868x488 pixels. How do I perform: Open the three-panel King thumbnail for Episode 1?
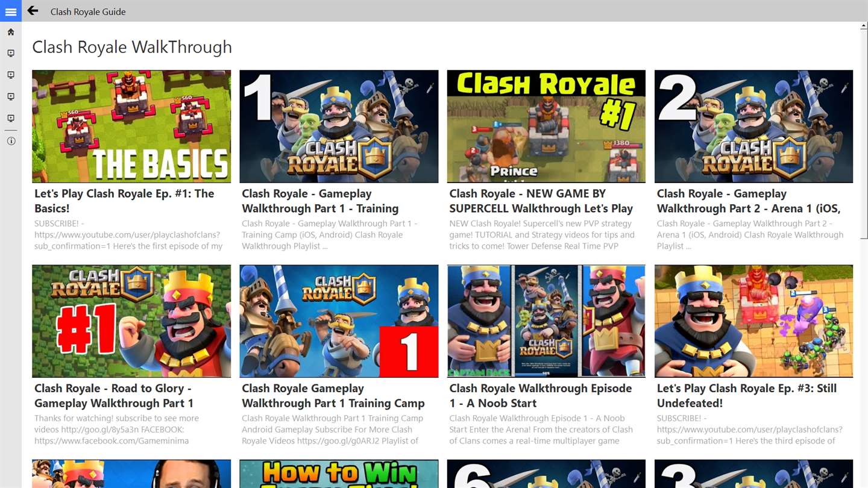coord(546,321)
